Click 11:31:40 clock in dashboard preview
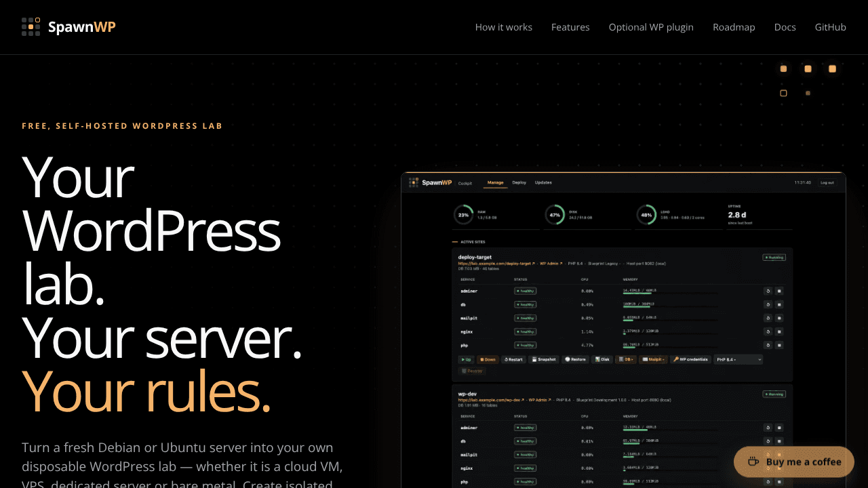The height and width of the screenshot is (488, 868). (x=803, y=182)
